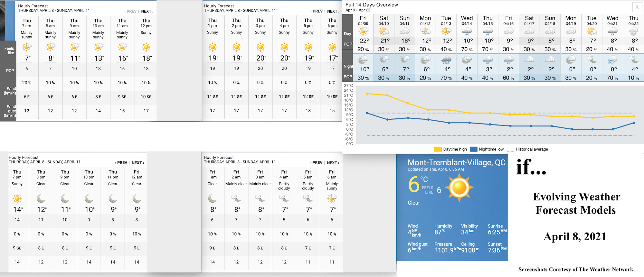Screen dimensions: 644x277
Task: Click NEXT in the Fri 1 am hourly panel
Action: click(x=333, y=163)
